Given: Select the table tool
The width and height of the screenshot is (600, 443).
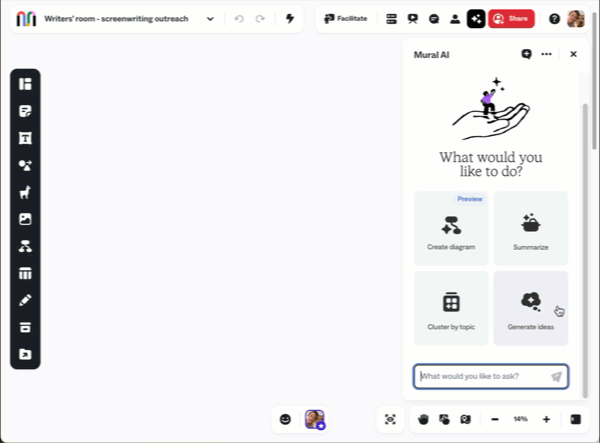Looking at the screenshot, I should click(25, 273).
